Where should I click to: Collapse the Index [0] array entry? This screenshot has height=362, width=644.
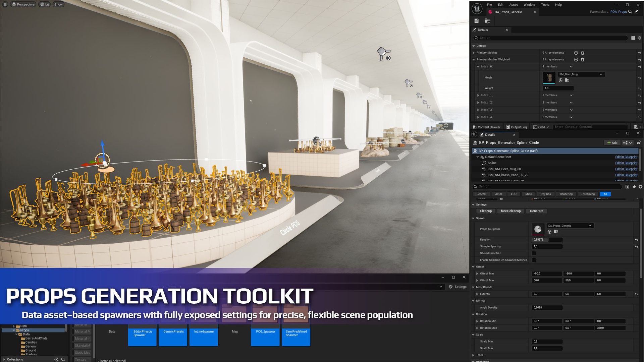coord(478,67)
